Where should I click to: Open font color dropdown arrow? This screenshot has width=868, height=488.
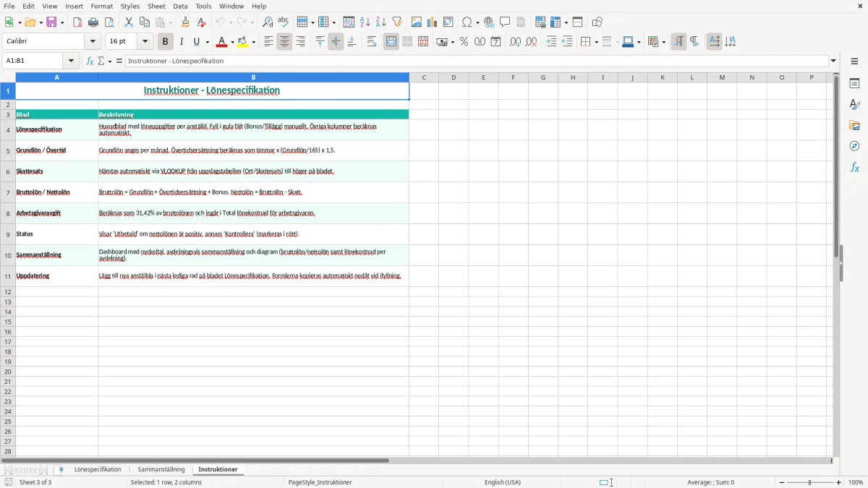pos(232,42)
